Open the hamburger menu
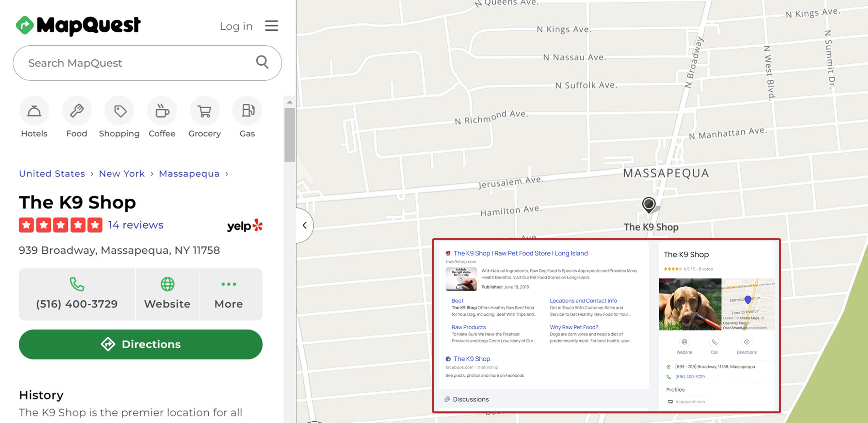Viewport: 868px width, 423px height. point(271,26)
